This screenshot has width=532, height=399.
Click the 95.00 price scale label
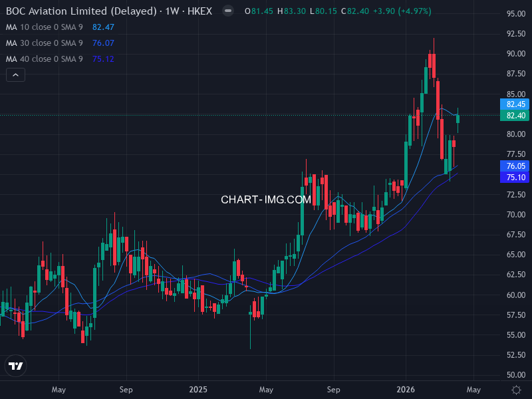(516, 14)
